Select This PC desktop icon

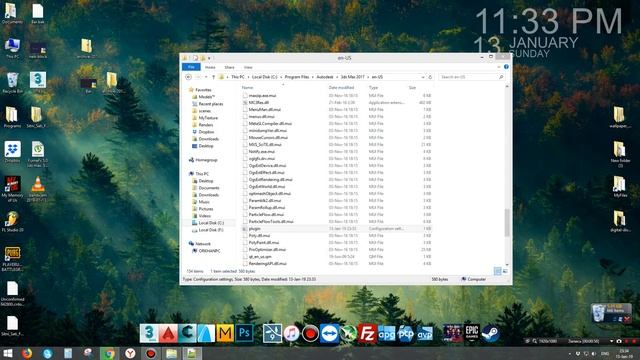[x=12, y=48]
